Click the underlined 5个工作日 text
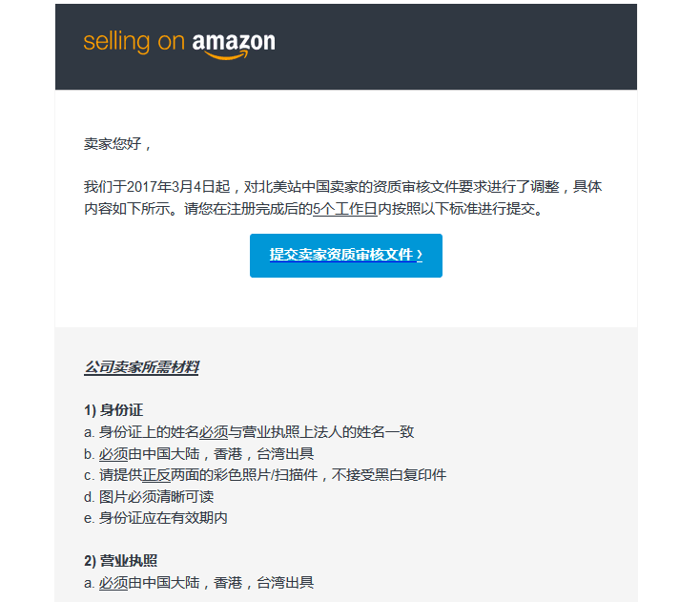Screen dimensions: 700x602 click(x=345, y=209)
